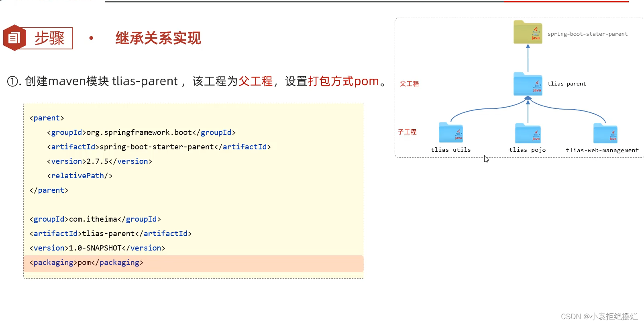Viewport: 644px width, 324px height.
Task: Select the tlias-utils folder icon
Action: pyautogui.click(x=451, y=132)
